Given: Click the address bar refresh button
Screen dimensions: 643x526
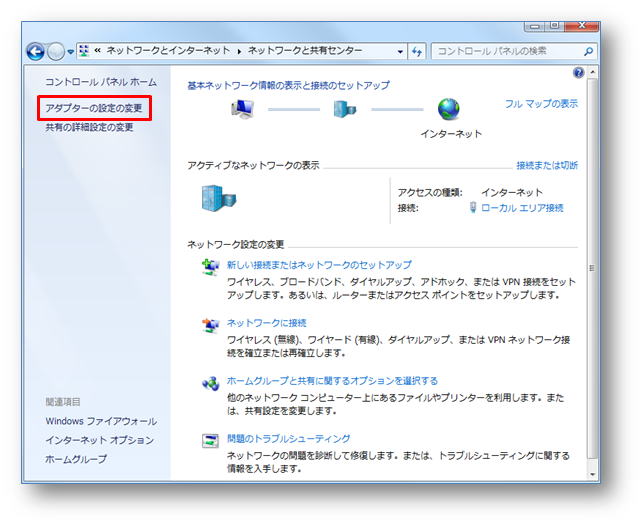Looking at the screenshot, I should click(417, 52).
